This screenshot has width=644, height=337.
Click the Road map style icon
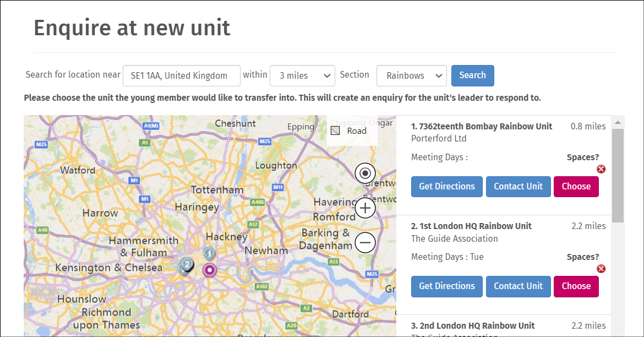pyautogui.click(x=335, y=131)
